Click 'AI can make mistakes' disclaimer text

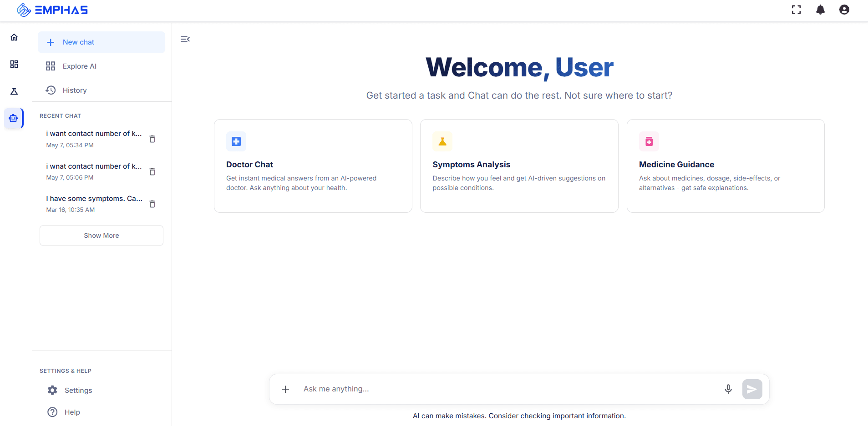click(519, 416)
